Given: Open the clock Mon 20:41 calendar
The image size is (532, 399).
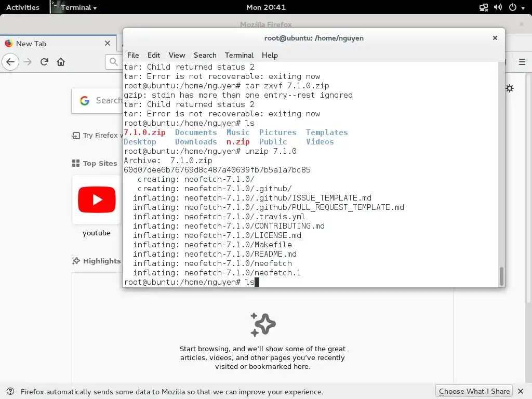Looking at the screenshot, I should pyautogui.click(x=266, y=7).
